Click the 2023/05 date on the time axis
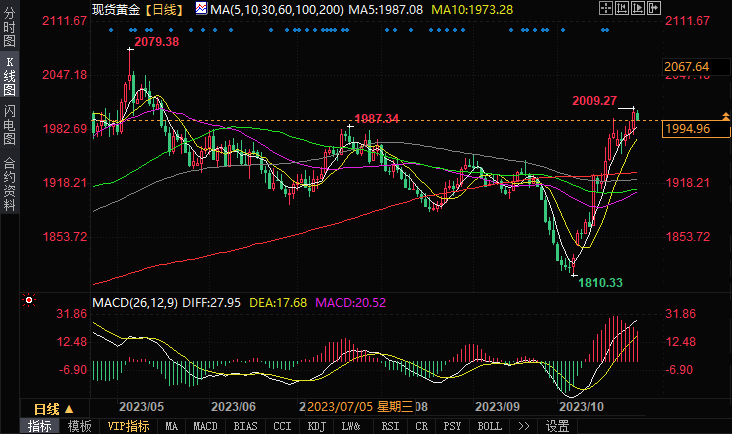This screenshot has height=434, width=732. (141, 406)
